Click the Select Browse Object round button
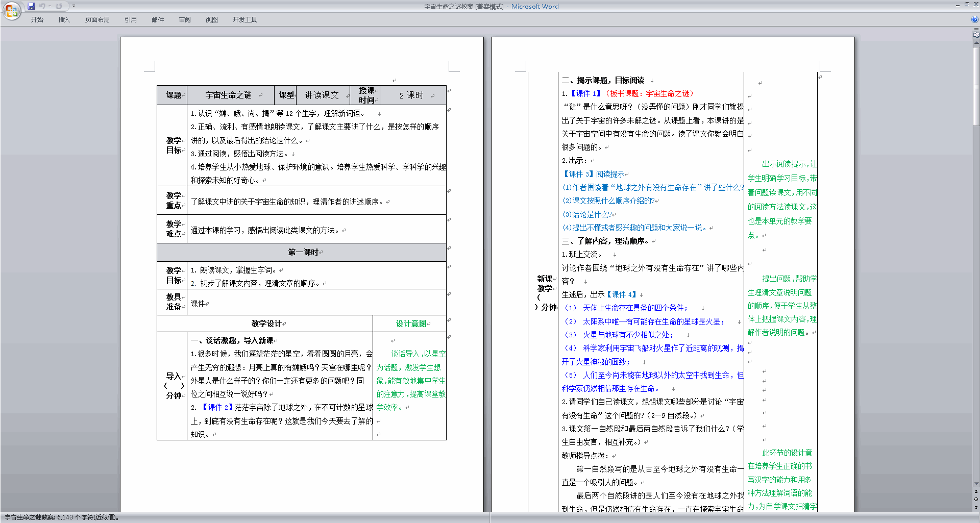 tap(976, 500)
